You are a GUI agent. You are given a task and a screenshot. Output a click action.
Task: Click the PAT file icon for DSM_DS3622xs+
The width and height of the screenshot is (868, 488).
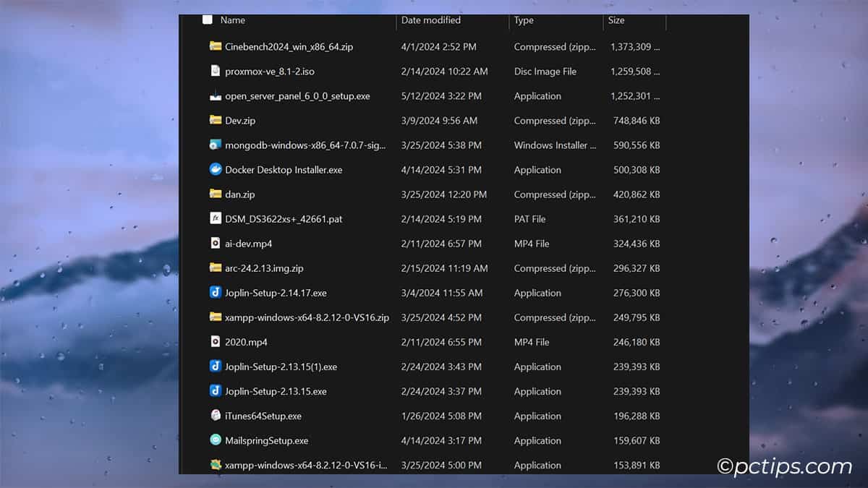pos(216,218)
